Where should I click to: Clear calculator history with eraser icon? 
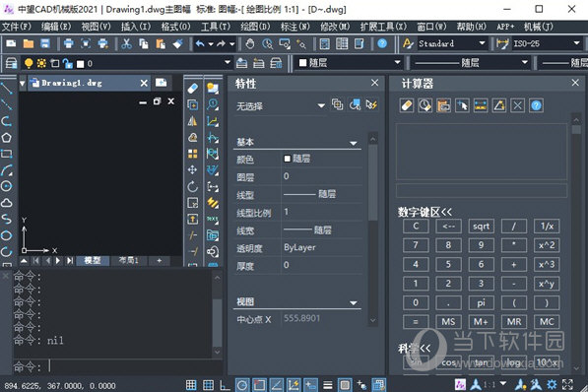pyautogui.click(x=407, y=105)
